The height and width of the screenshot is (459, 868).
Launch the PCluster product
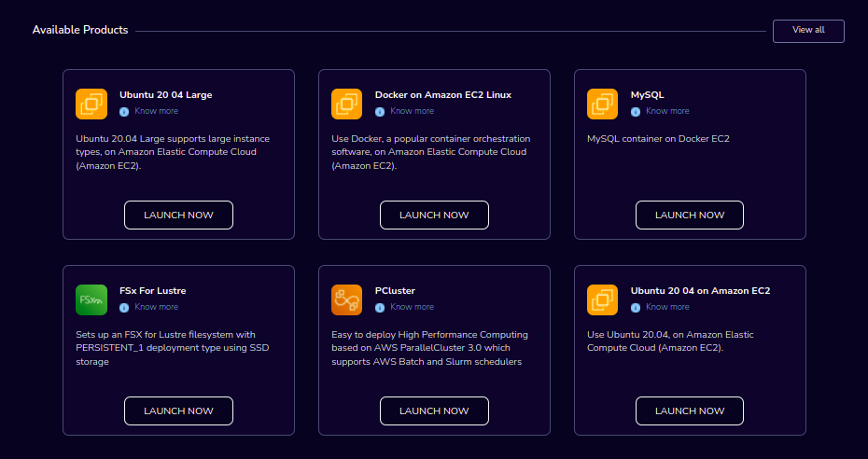(434, 410)
